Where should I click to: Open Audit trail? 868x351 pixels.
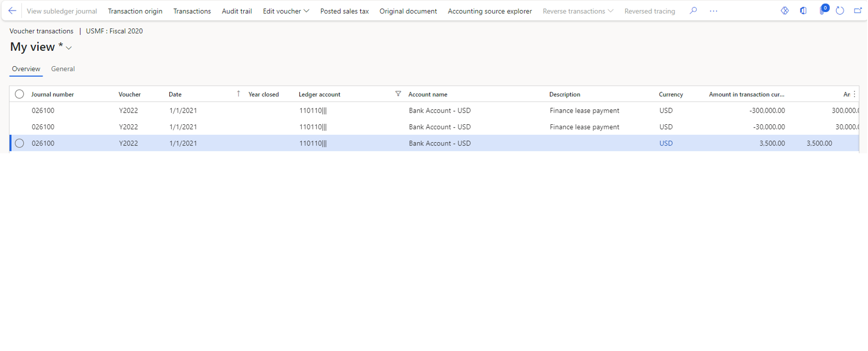tap(237, 11)
